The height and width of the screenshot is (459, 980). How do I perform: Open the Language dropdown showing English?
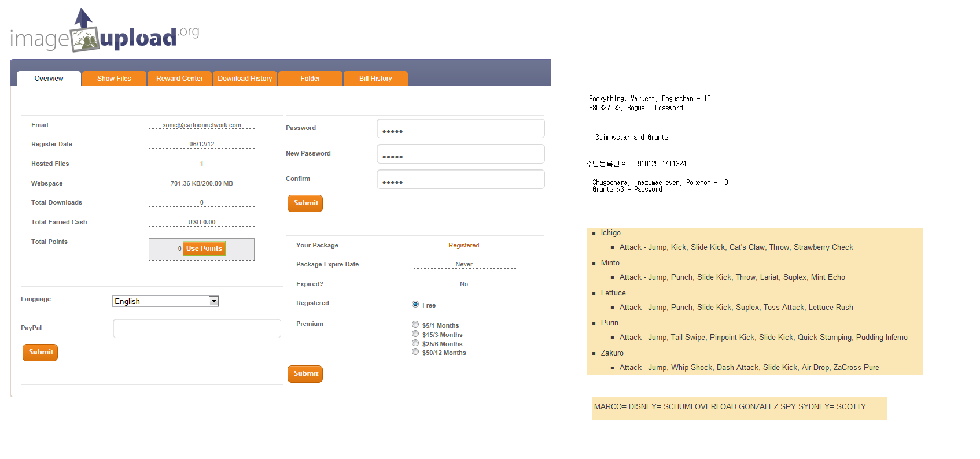[165, 301]
